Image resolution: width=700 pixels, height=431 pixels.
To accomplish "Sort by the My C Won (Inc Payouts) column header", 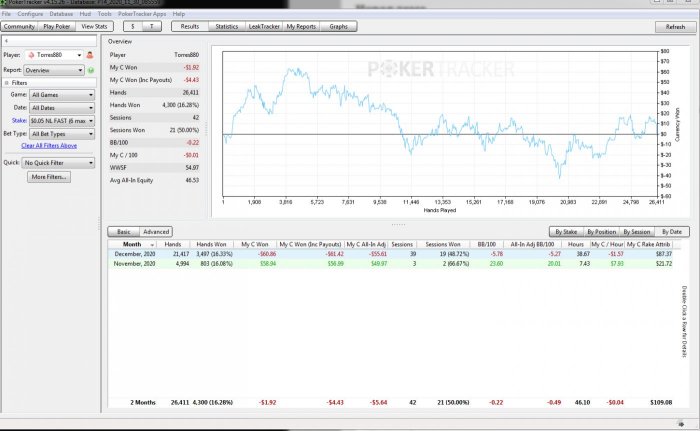I will [310, 245].
